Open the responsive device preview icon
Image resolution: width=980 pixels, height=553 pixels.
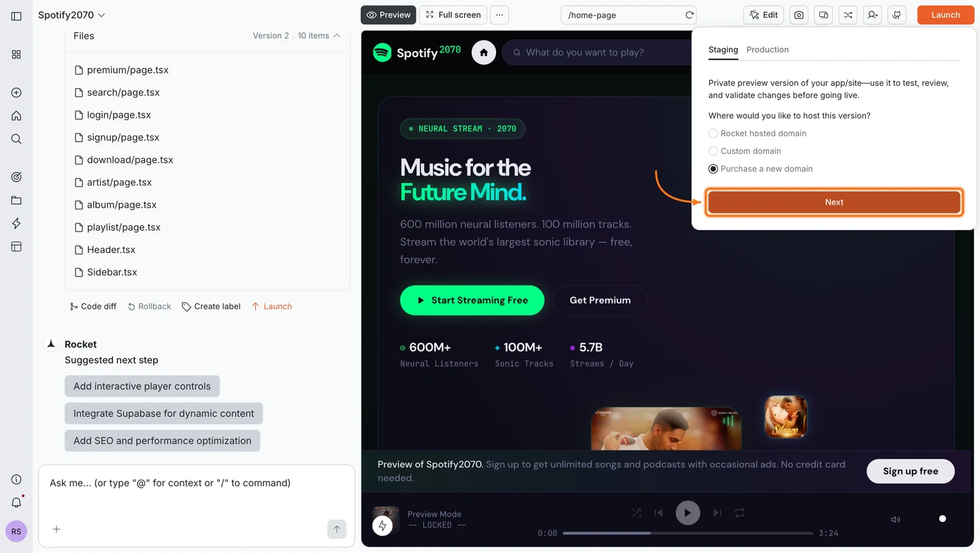pyautogui.click(x=823, y=15)
